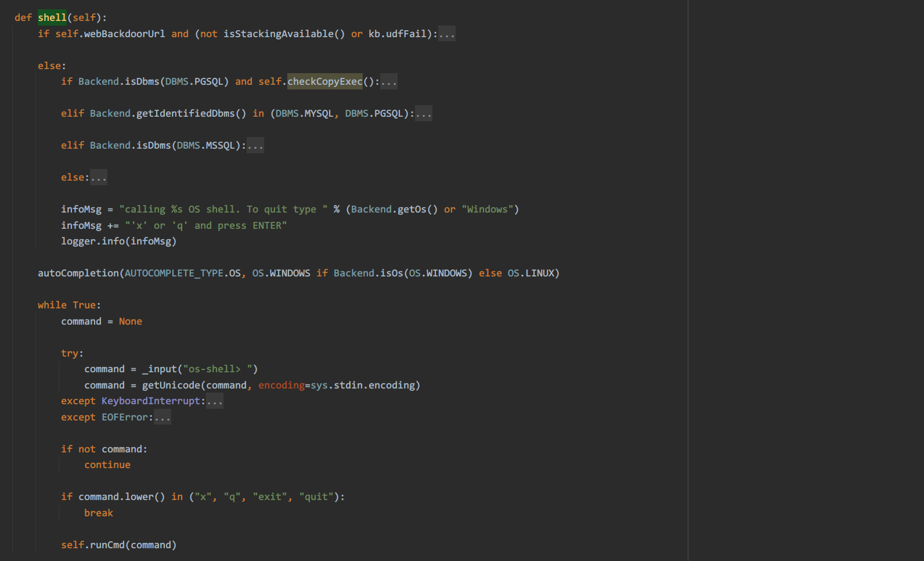Click the webBackdoorUrl attribute

[125, 34]
